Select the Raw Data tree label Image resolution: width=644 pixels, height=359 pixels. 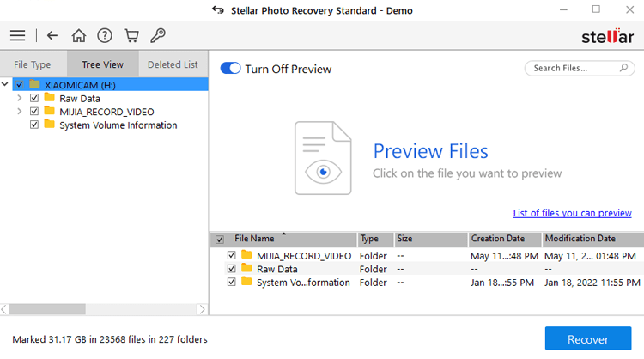coord(80,99)
